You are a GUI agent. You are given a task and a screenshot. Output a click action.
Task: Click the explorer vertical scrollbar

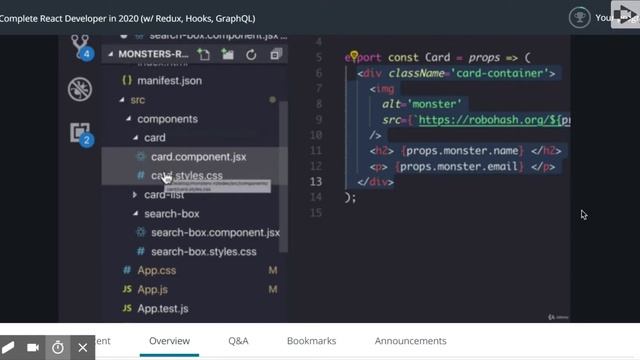click(283, 176)
